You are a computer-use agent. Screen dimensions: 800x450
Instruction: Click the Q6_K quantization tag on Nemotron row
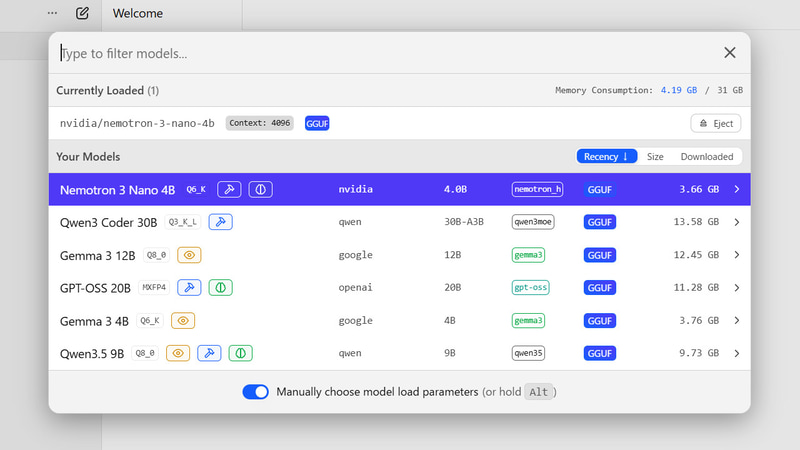(x=196, y=189)
